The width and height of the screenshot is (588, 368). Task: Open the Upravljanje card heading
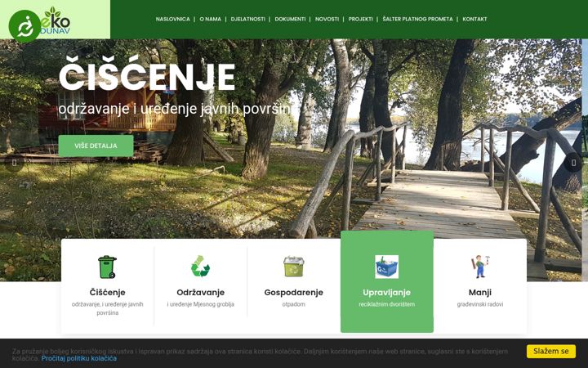click(x=386, y=292)
